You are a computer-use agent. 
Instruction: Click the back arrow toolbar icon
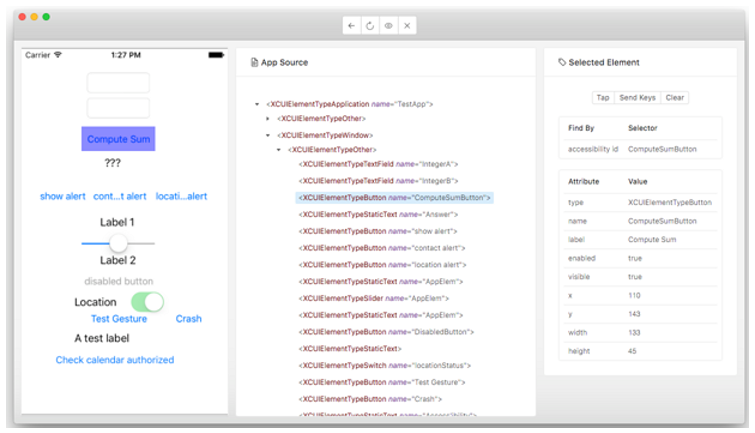351,26
